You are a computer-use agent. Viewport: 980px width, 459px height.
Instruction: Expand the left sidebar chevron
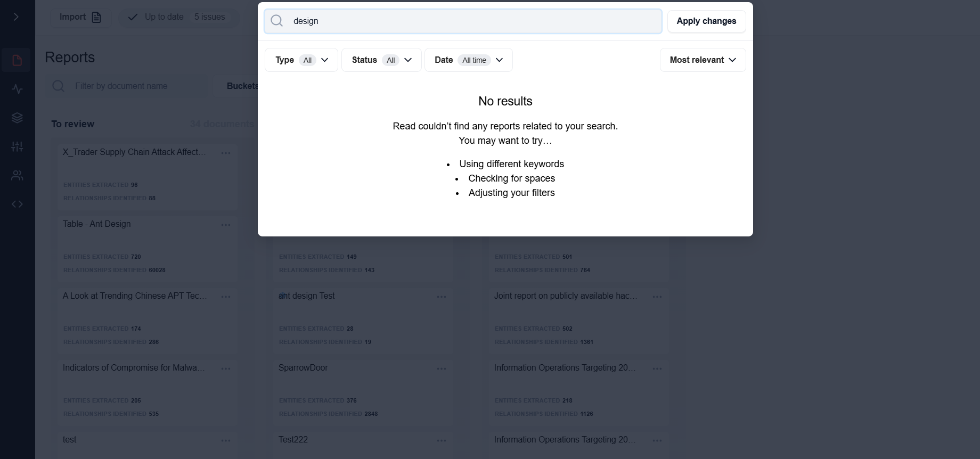[x=17, y=17]
